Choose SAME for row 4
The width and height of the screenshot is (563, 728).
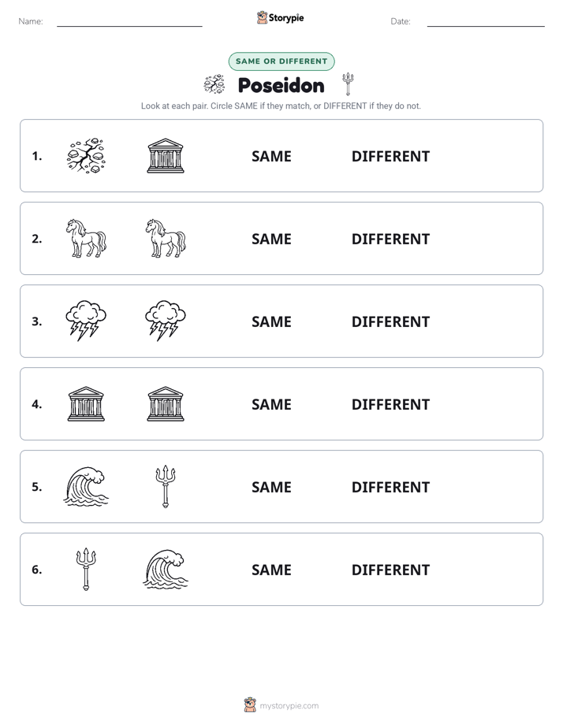(x=271, y=404)
